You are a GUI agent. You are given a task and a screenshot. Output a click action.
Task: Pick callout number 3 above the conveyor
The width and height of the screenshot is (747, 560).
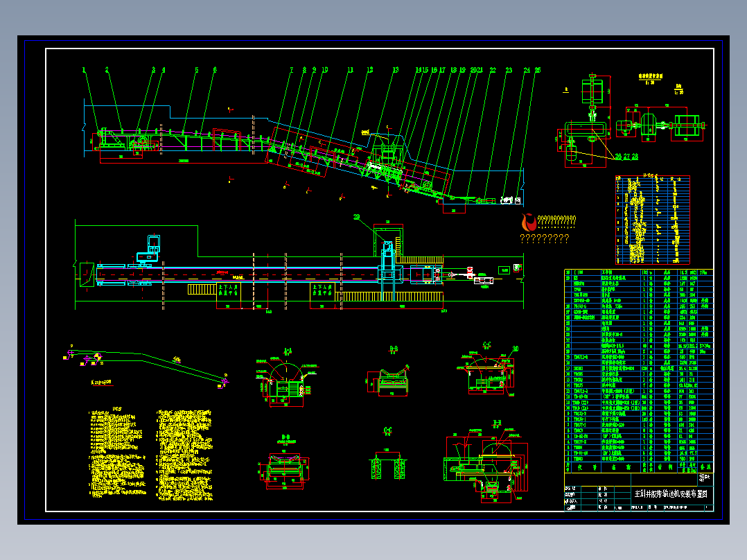[153, 70]
